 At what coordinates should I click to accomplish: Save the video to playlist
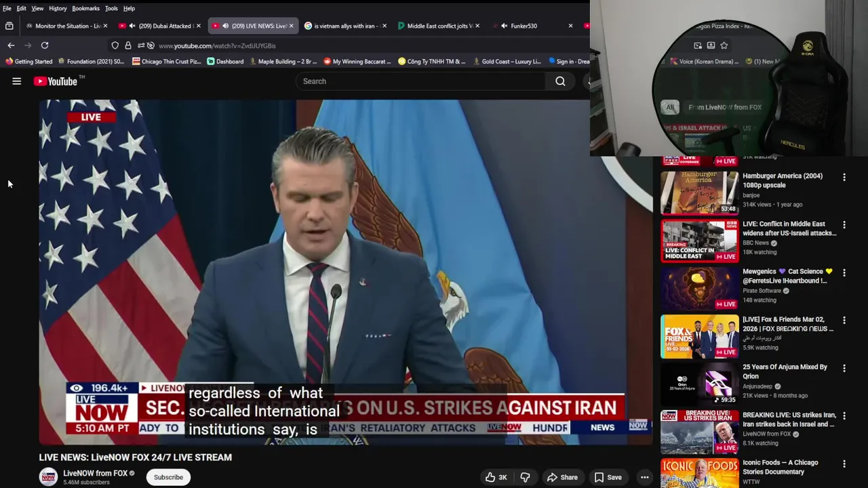pos(608,477)
